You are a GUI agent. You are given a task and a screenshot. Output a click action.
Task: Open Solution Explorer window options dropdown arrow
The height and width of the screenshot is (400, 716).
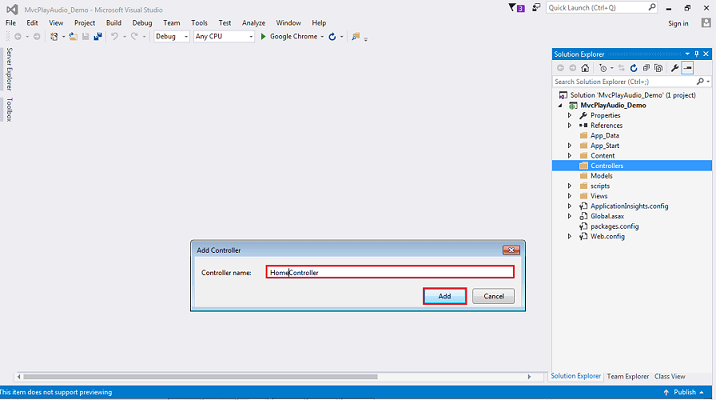687,54
